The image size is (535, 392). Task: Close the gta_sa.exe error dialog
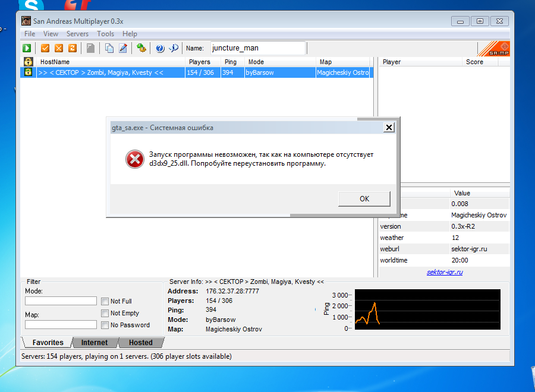389,128
